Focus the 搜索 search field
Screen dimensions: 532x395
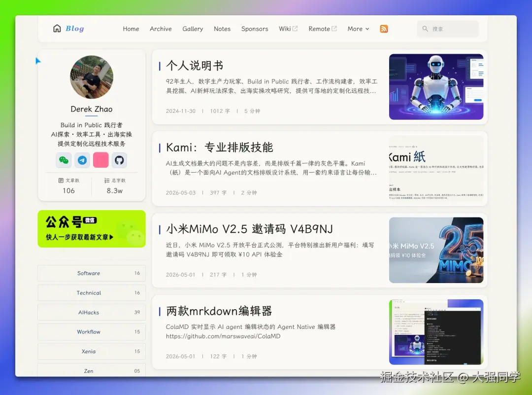coord(448,29)
